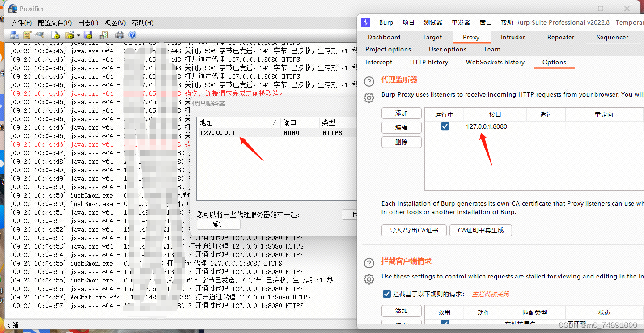
Task: Expand the Open Profile dropdown arrow
Action: coord(78,35)
